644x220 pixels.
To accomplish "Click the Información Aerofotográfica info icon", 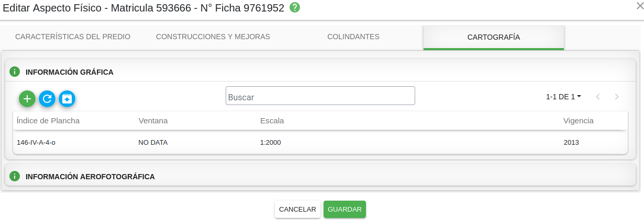I will coord(15,176).
